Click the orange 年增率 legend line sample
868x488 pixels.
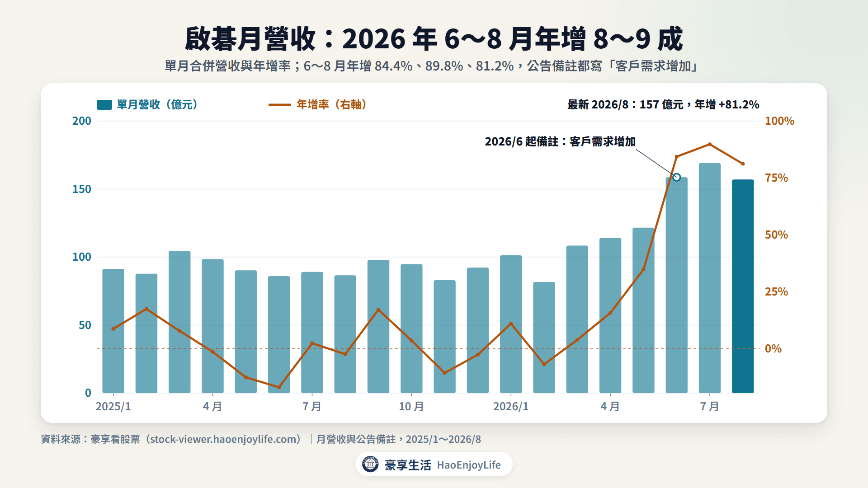coord(280,105)
